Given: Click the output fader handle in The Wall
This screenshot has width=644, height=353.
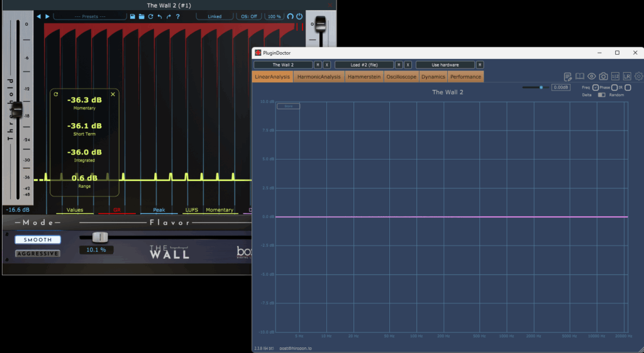Looking at the screenshot, I should (320, 24).
